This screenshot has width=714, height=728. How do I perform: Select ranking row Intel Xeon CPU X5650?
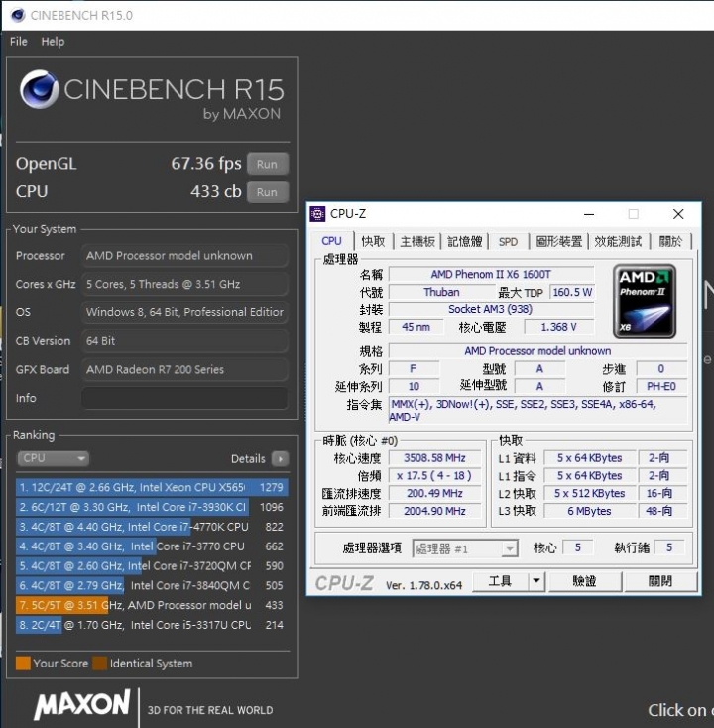(x=152, y=487)
